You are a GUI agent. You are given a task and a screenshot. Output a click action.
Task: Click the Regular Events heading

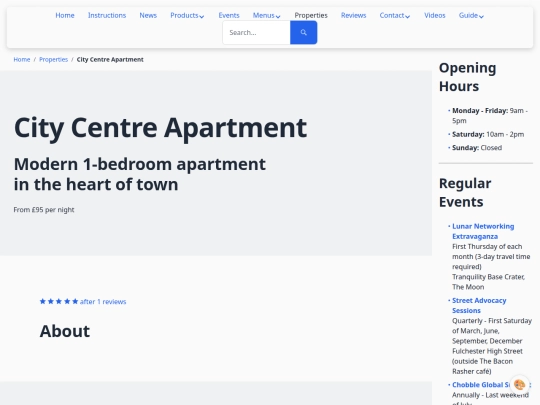click(x=465, y=193)
